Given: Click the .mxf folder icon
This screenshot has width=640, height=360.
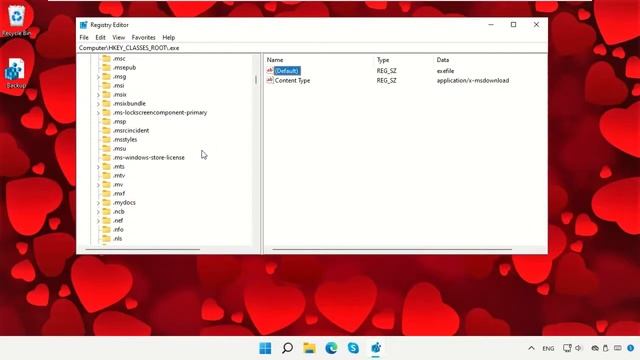Looking at the screenshot, I should click(107, 193).
